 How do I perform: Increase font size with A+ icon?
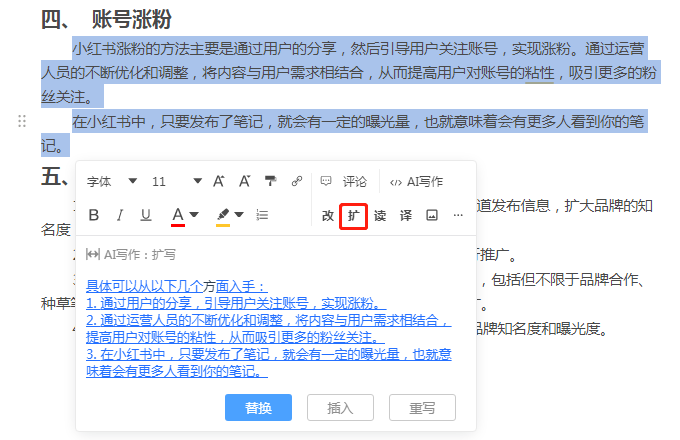(219, 181)
